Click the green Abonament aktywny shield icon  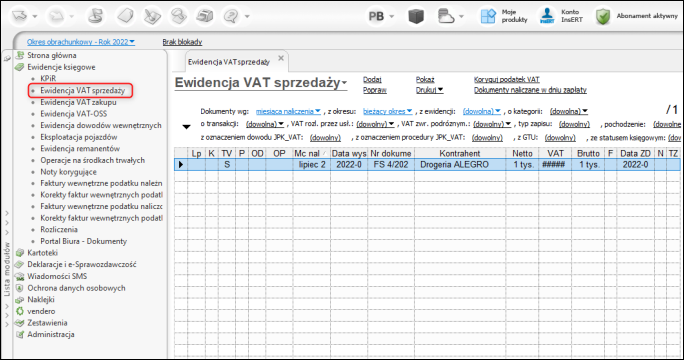tap(603, 17)
